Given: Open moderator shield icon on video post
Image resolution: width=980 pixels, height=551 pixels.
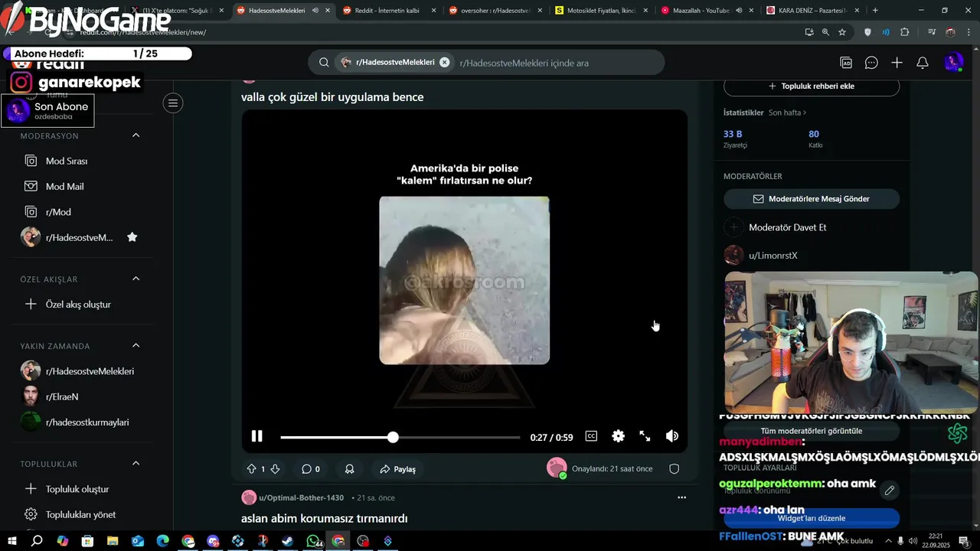Looking at the screenshot, I should (675, 469).
